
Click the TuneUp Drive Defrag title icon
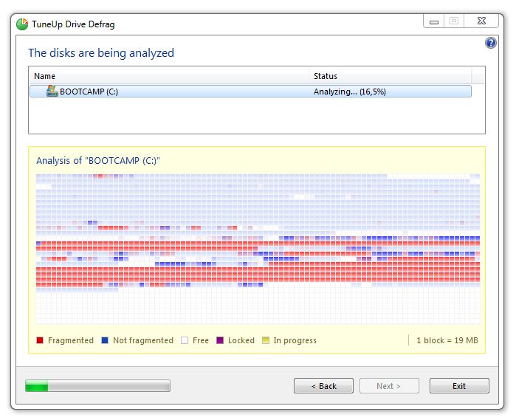tap(22, 24)
